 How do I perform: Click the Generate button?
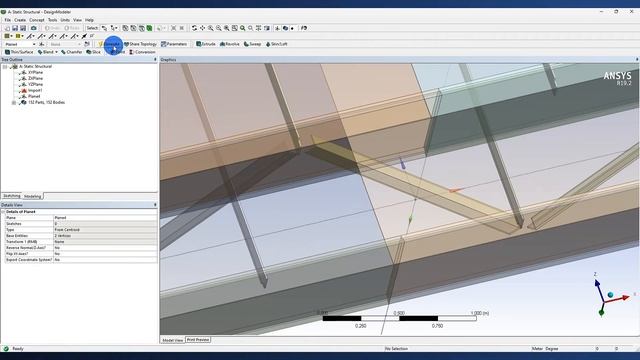tap(109, 44)
